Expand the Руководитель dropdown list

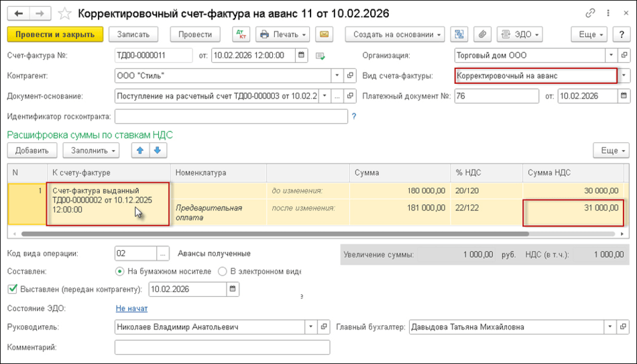[310, 327]
